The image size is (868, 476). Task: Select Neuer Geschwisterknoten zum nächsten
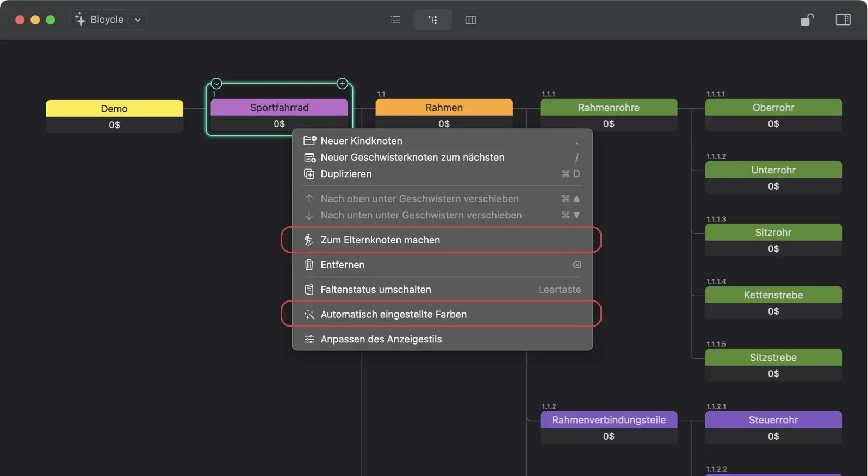(x=412, y=158)
